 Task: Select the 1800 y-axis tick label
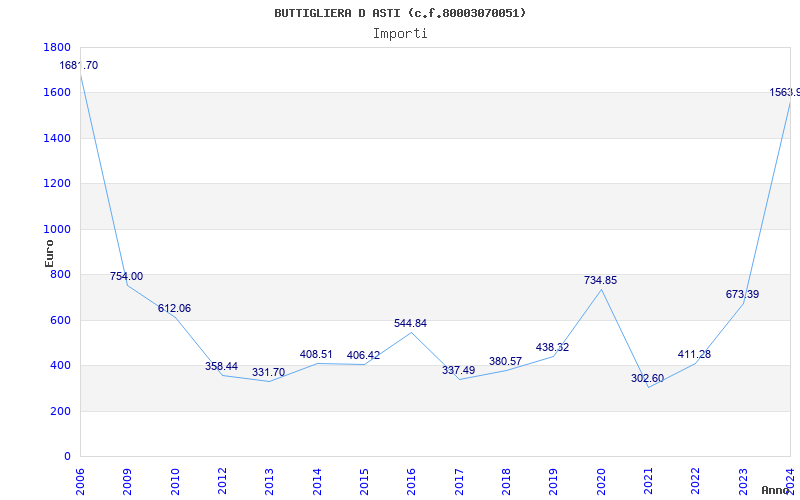[57, 47]
